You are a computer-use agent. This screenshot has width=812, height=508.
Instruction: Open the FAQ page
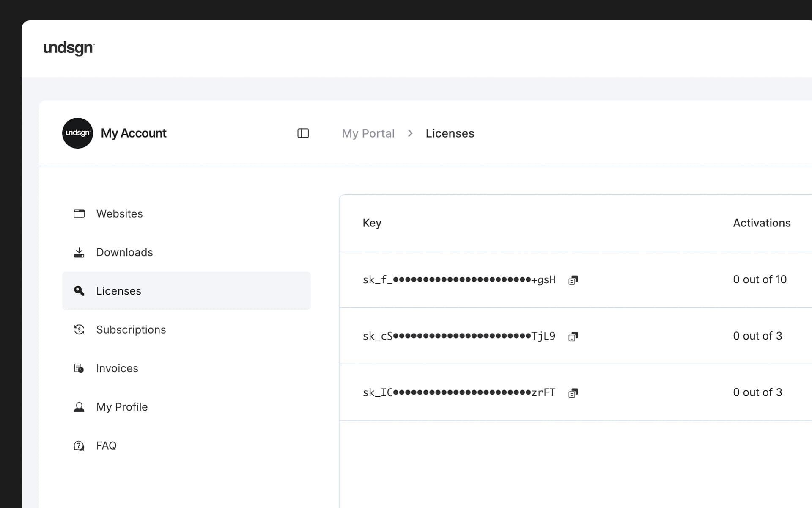coord(187,445)
